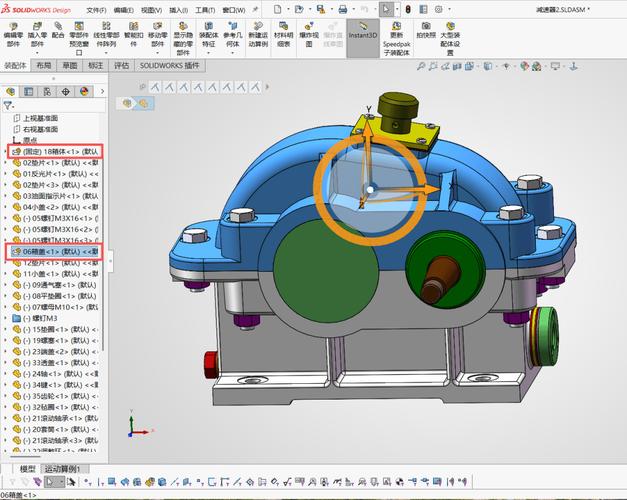Click Edit Appearance color ball icon
627x500 pixels.
click(x=525, y=66)
